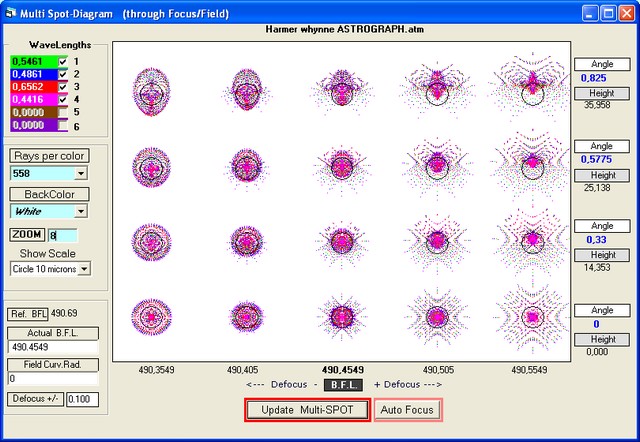Click the Height button above 0,000
640x442 pixels.
pos(602,340)
